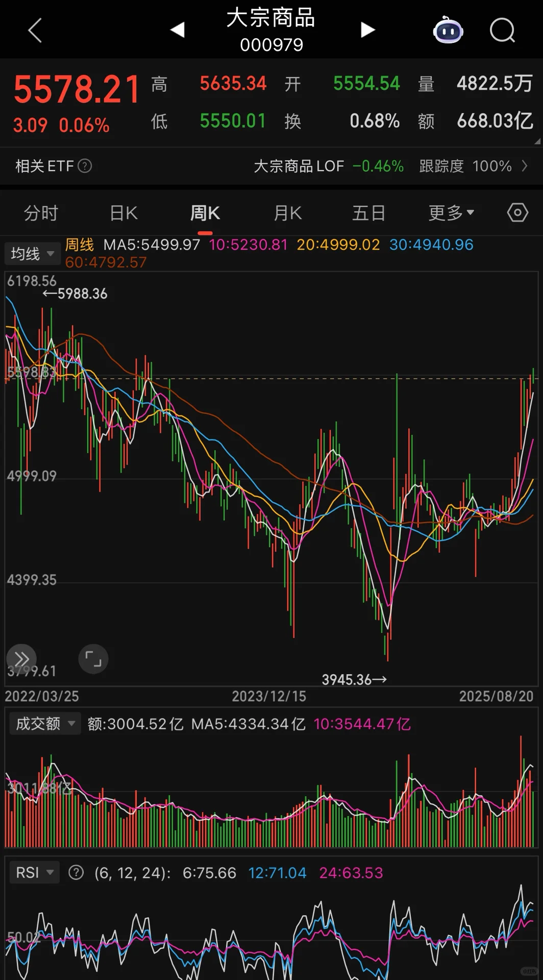
Task: Tap the RSI help question icon
Action: coord(76,872)
